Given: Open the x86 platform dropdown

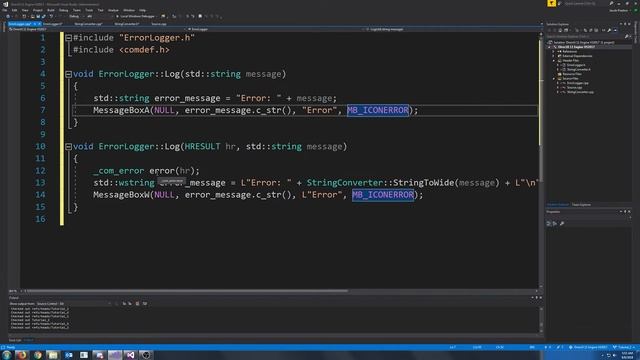Looking at the screenshot, I should pos(99,16).
